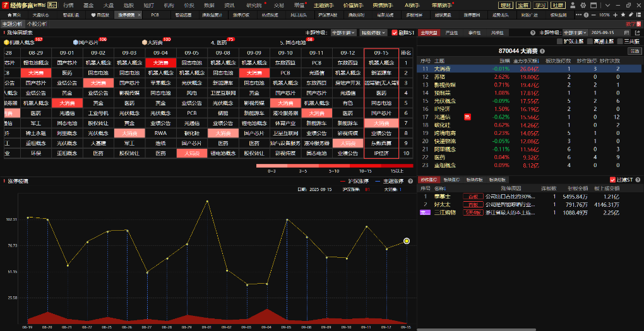
Task: Click the export share icon
Action: (x=638, y=32)
